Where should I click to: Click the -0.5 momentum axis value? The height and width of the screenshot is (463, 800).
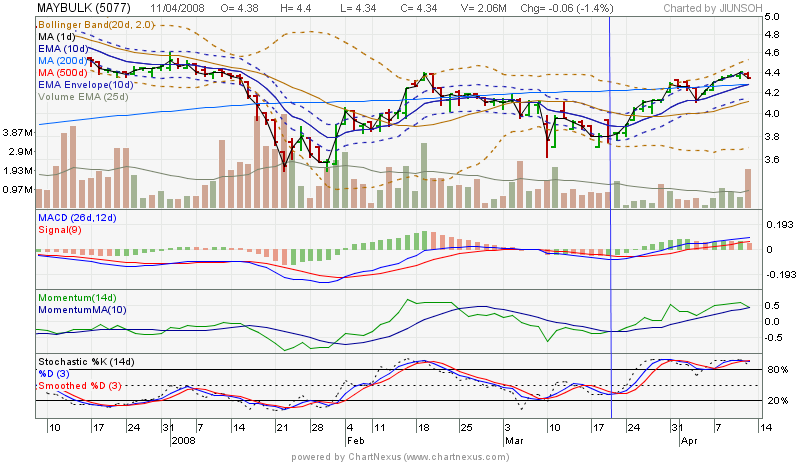[772, 337]
